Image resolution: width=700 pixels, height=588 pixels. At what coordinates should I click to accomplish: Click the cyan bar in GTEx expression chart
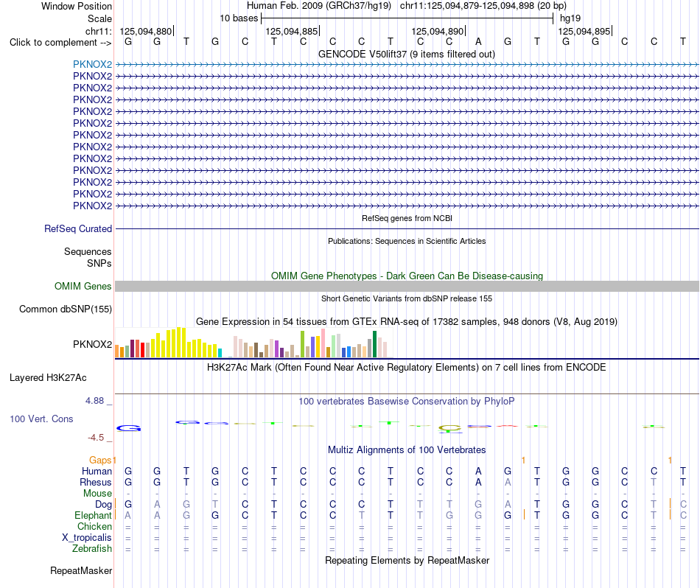[220, 353]
